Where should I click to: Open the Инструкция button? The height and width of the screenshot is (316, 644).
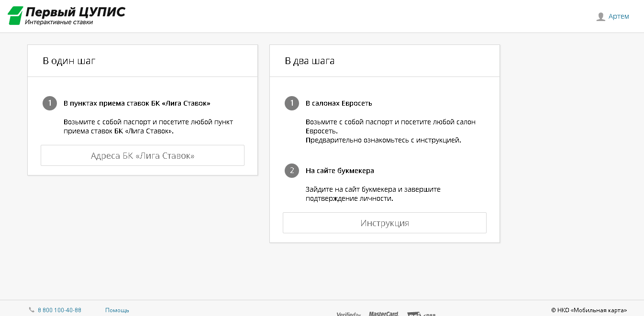(385, 223)
